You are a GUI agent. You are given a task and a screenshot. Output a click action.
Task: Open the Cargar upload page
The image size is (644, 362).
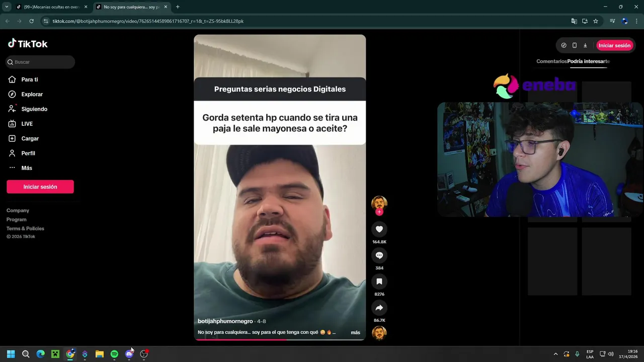(30, 138)
